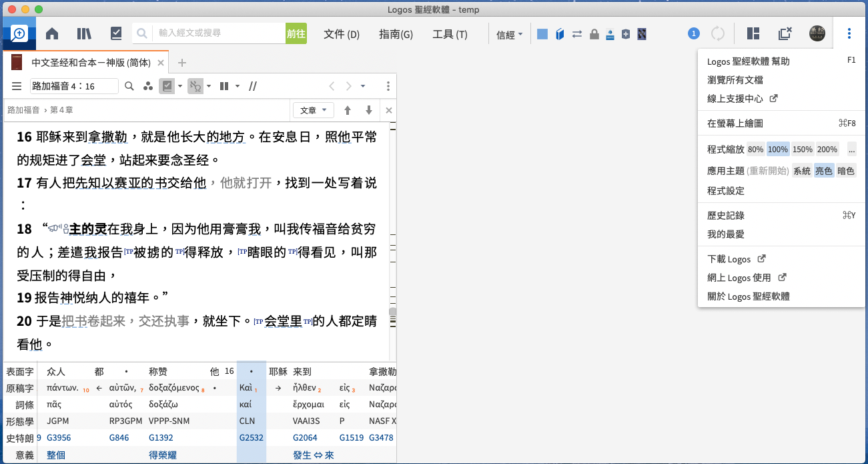Choose the 系統 theme option

(801, 171)
